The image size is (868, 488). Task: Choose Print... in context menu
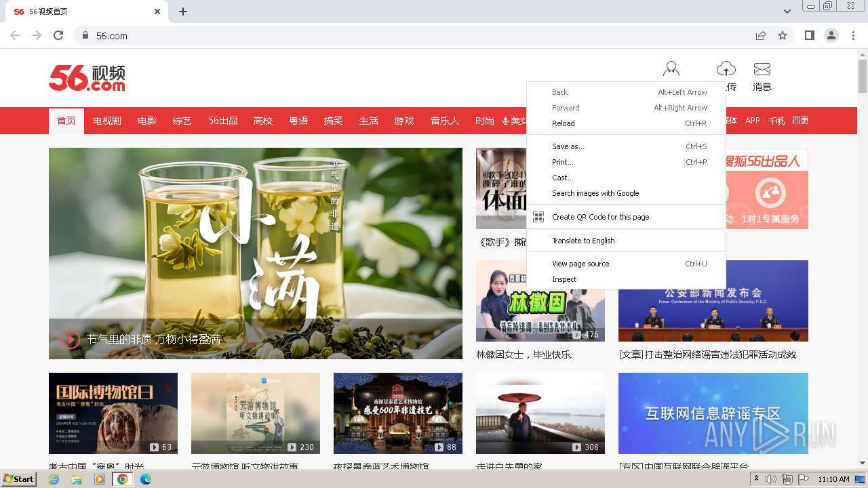click(626, 162)
